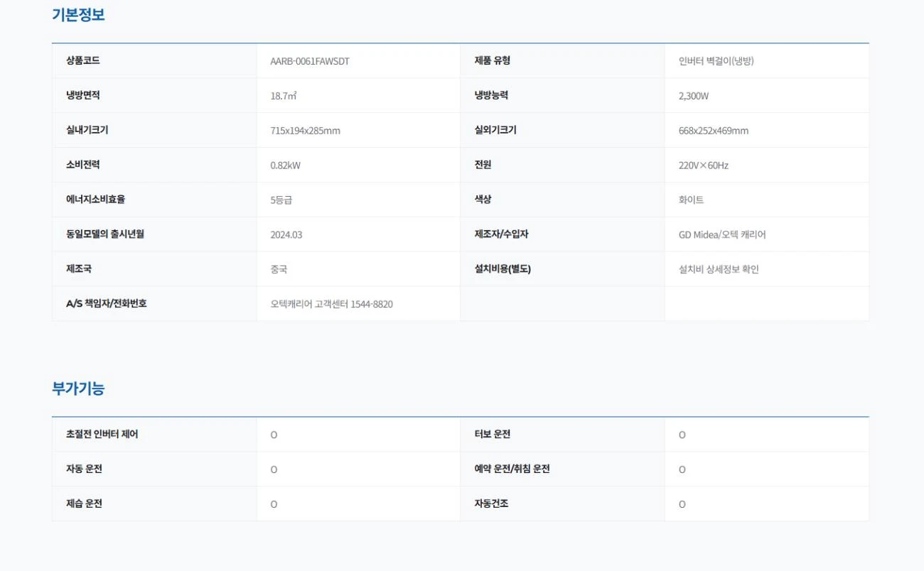Click the '실외기크기' label
924x571 pixels.
click(496, 130)
